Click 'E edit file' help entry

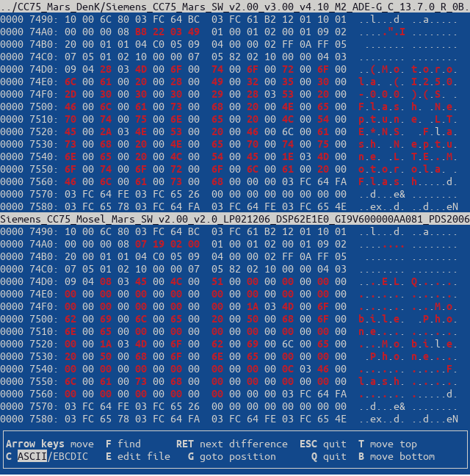pos(138,456)
